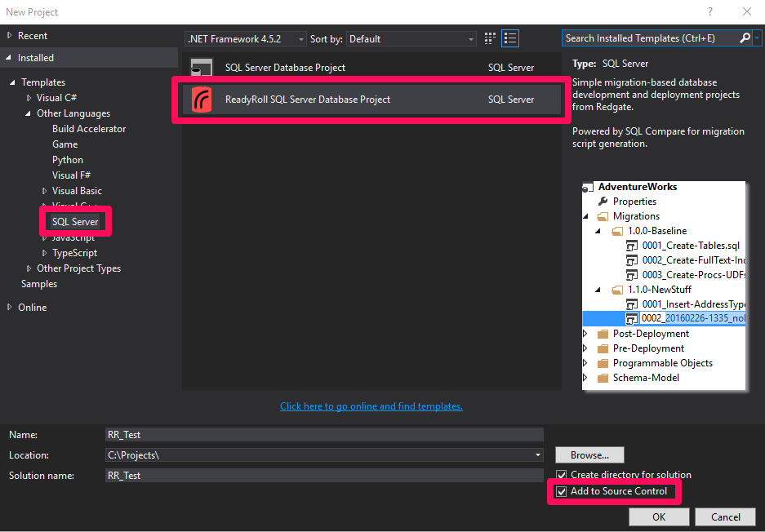Select ReadyRoll SQL Server Database Project text
Viewport: 765px width, 532px height.
(x=307, y=100)
